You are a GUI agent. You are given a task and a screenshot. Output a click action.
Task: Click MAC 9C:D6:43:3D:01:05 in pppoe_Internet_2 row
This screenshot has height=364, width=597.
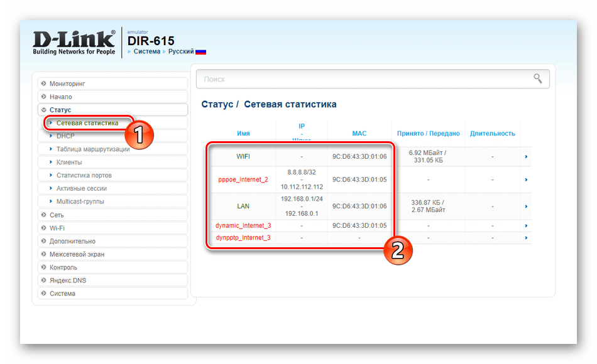(359, 179)
